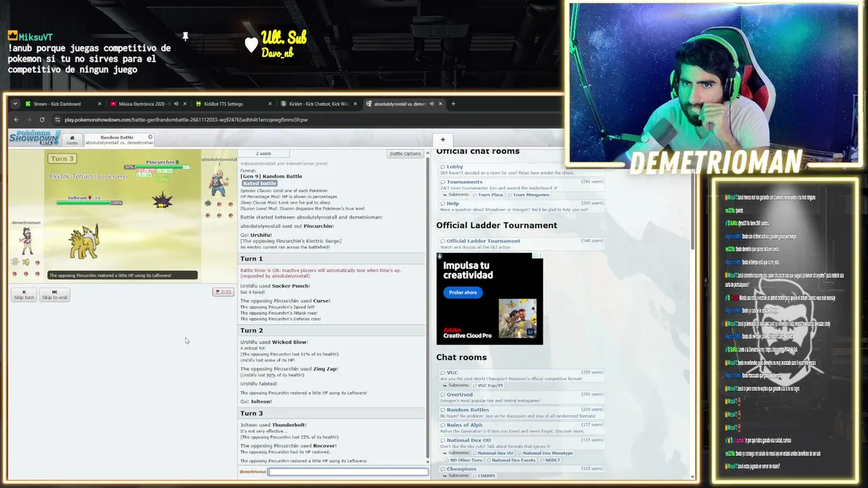Close the absolutelynostall vs. demetrioman browser tab
This screenshot has width=868, height=488.
[x=440, y=104]
